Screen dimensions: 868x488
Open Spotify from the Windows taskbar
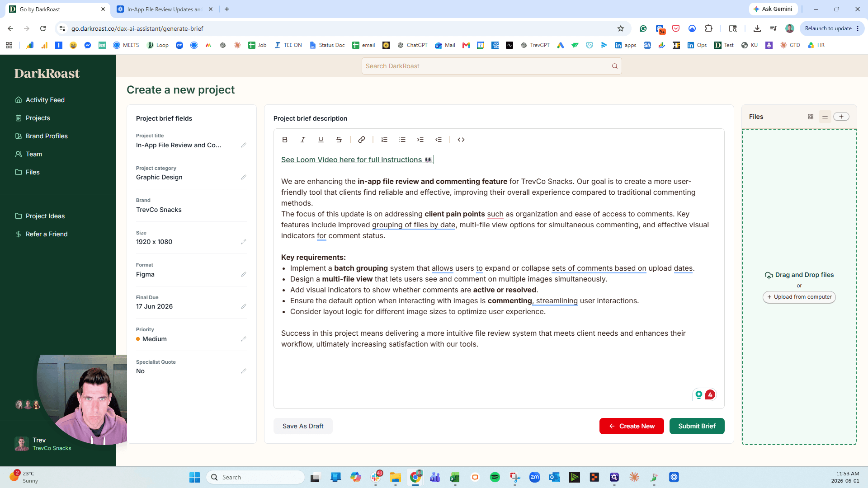495,477
